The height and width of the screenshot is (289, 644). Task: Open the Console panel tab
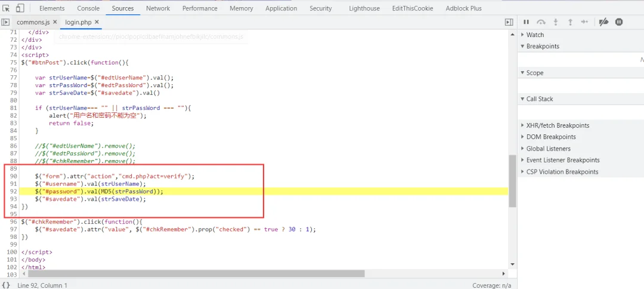[88, 8]
